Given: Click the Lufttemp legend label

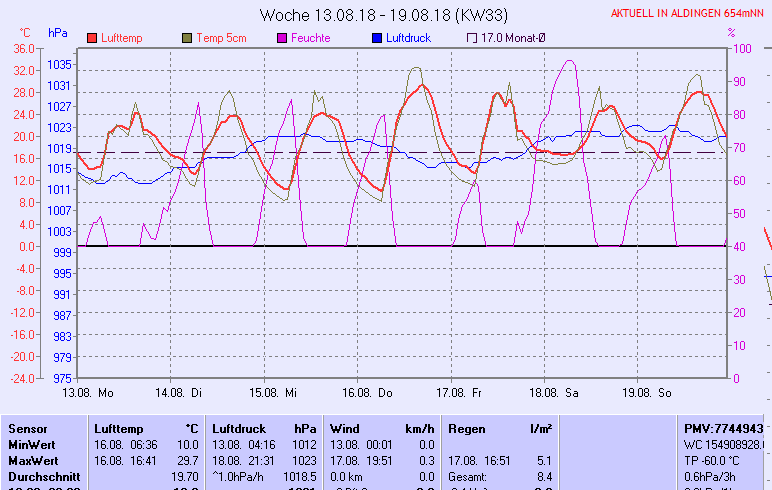Looking at the screenshot, I should point(123,38).
